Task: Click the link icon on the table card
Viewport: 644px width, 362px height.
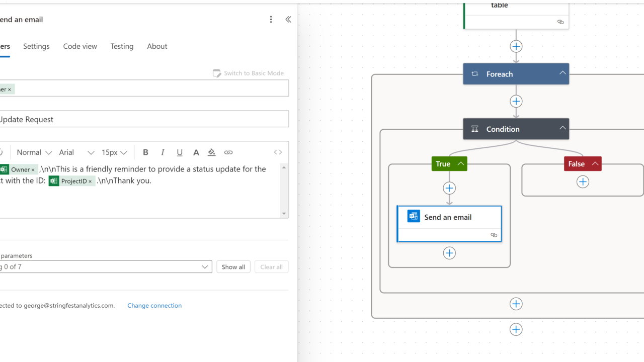Action: coord(560,22)
